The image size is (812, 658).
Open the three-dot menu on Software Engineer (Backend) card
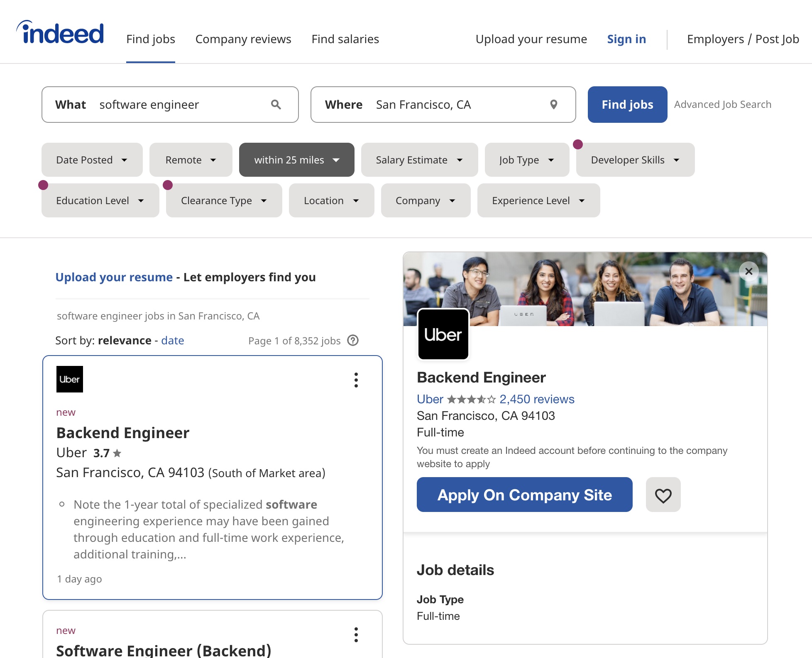click(356, 635)
